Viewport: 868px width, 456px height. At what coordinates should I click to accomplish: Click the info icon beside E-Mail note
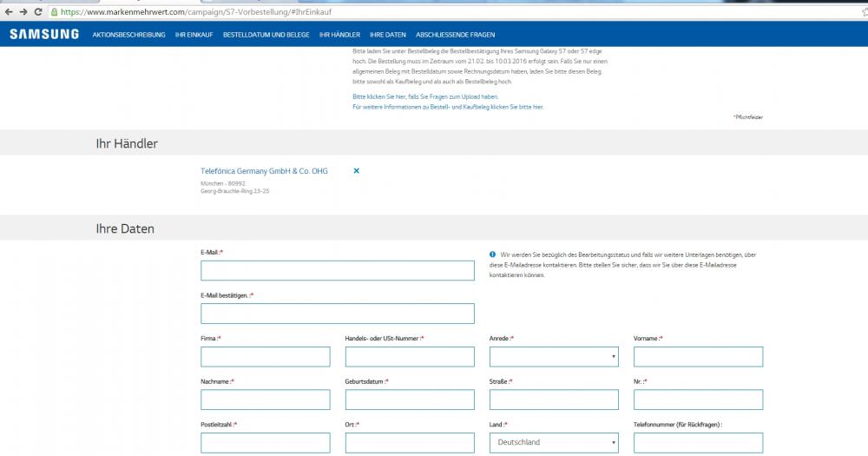coord(493,254)
